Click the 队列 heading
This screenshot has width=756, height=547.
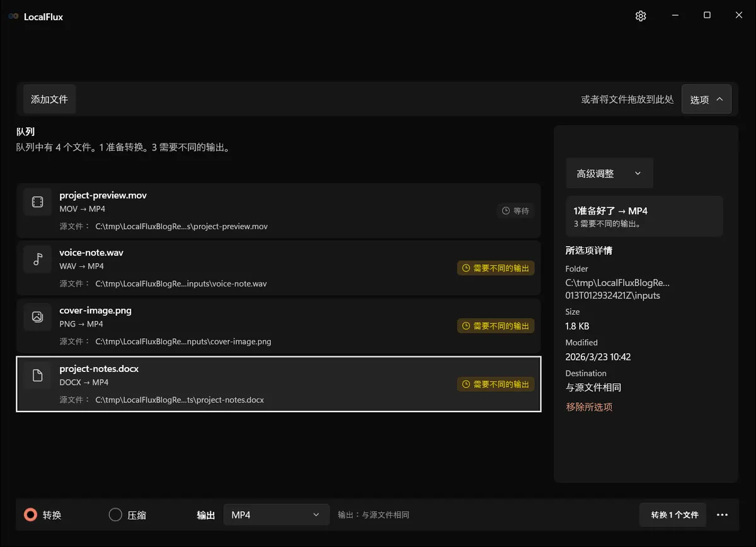25,132
